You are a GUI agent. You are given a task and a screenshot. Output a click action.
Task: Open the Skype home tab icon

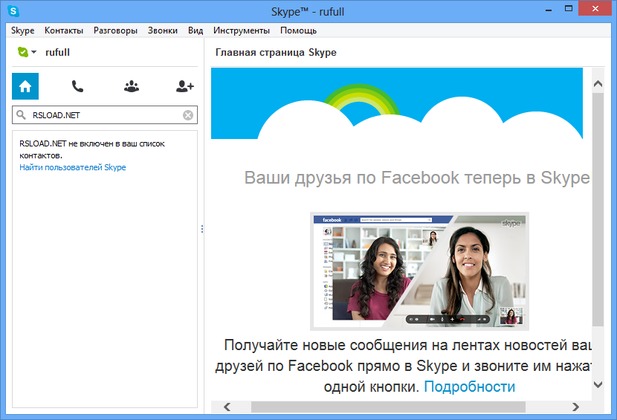[25, 86]
